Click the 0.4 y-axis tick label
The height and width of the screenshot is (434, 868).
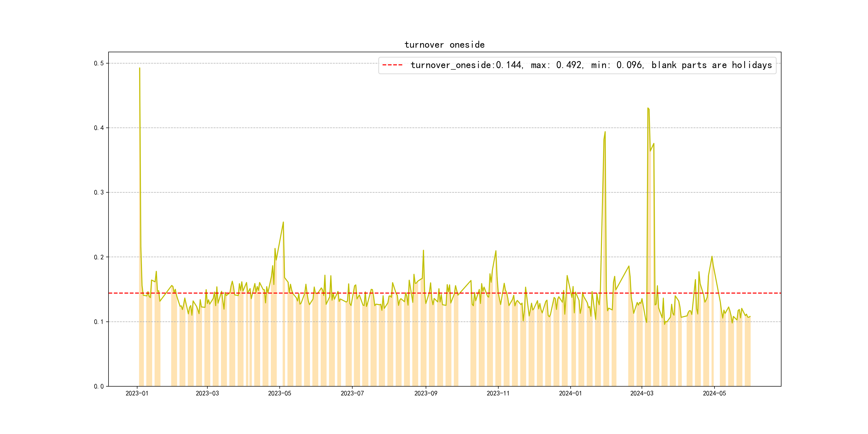coord(99,128)
